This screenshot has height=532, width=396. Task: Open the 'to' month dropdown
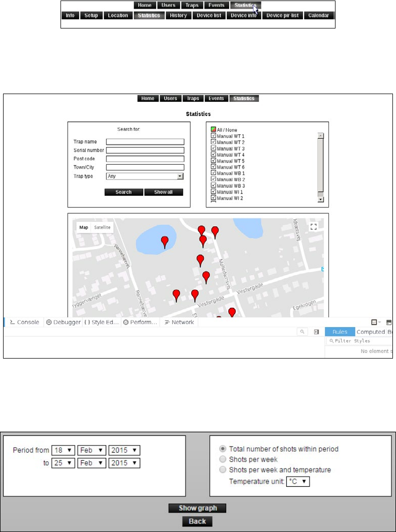click(92, 463)
